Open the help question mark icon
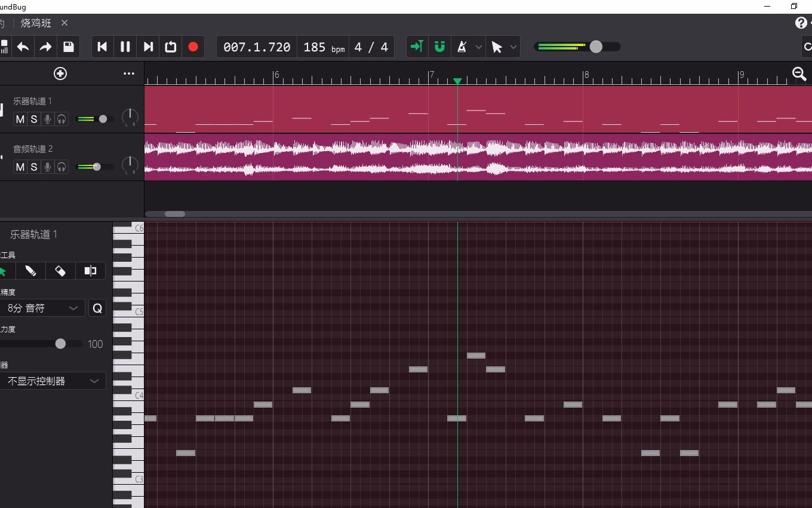Screen dimensions: 812x508 click(801, 23)
